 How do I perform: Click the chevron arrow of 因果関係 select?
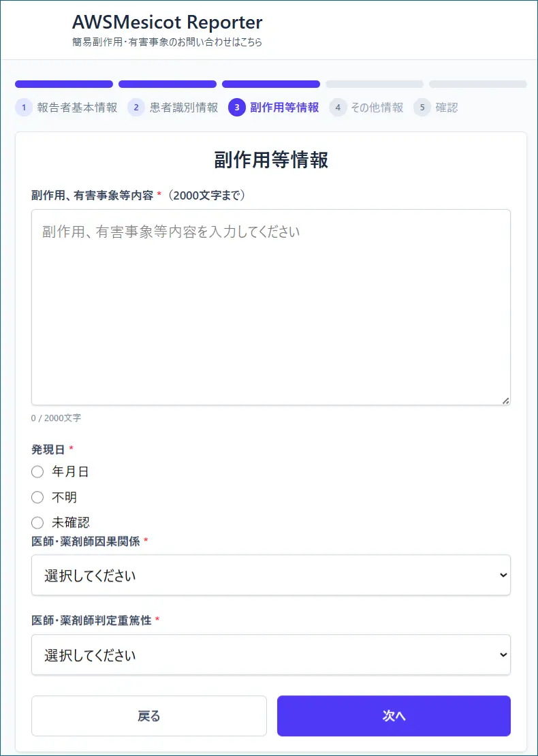[x=503, y=575]
